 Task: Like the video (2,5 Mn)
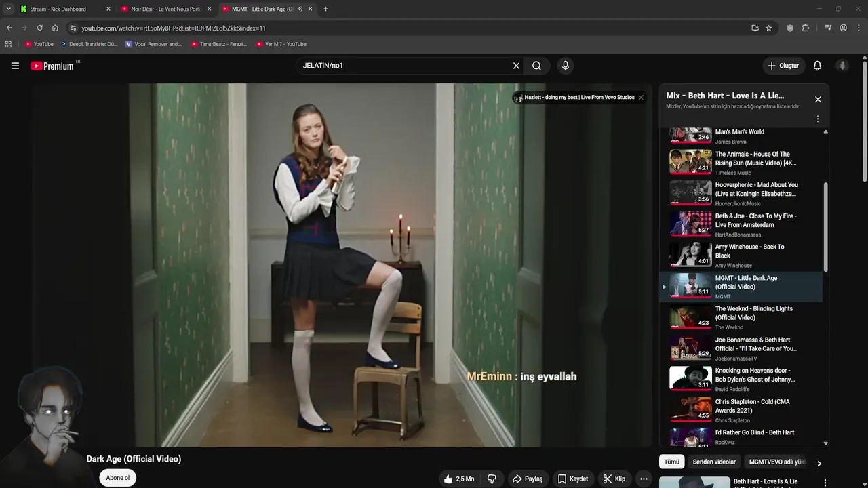pyautogui.click(x=459, y=479)
